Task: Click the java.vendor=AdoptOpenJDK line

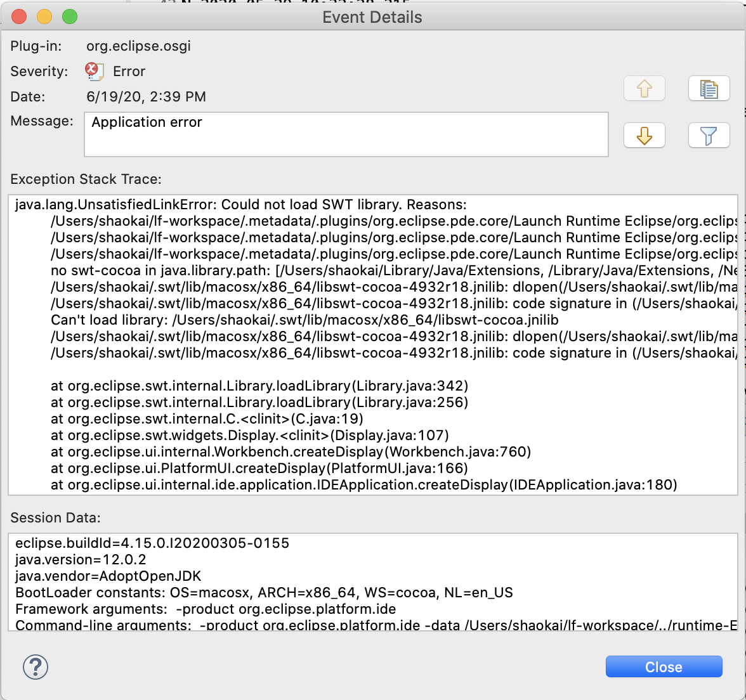Action: [108, 576]
